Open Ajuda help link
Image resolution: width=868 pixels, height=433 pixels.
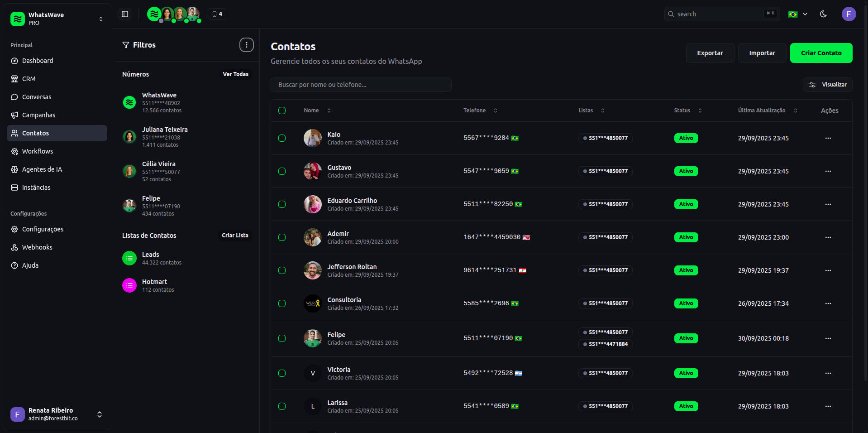57,265
